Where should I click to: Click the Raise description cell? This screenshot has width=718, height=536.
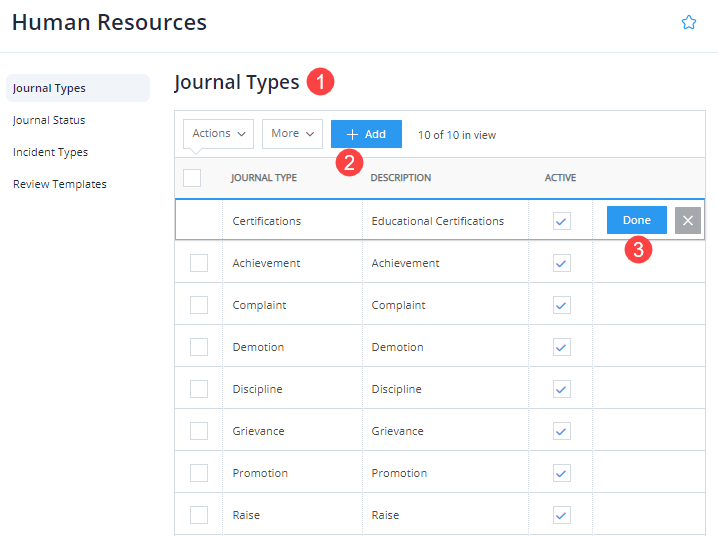click(445, 515)
